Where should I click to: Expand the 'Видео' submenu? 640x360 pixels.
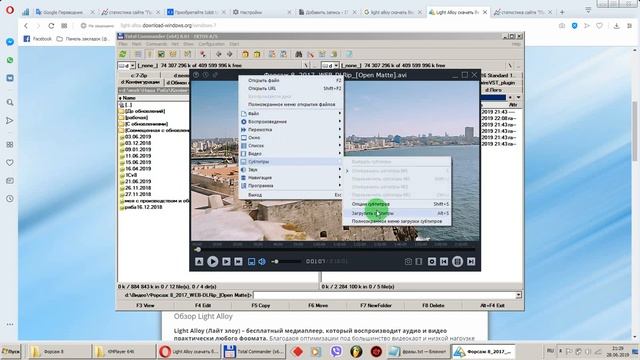(291, 153)
